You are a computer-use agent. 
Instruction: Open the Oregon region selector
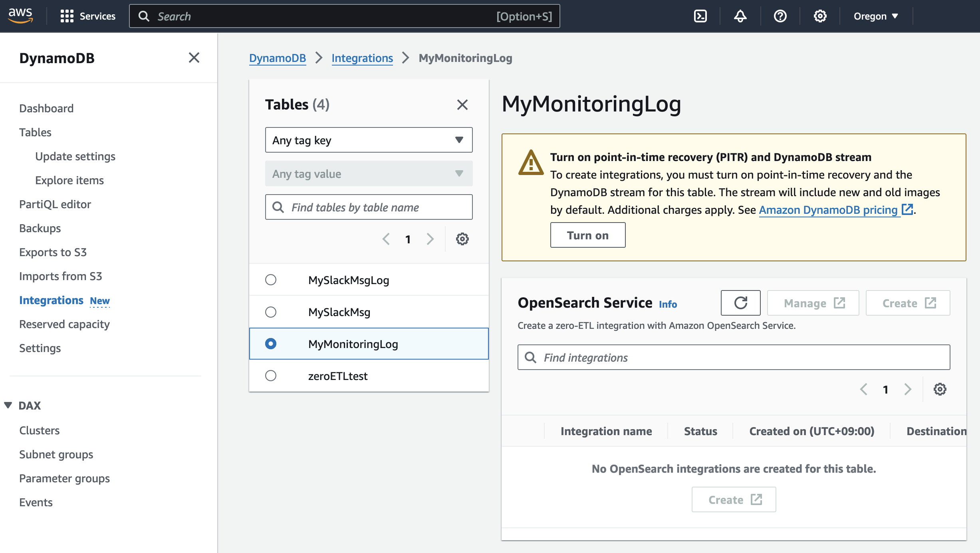(875, 16)
